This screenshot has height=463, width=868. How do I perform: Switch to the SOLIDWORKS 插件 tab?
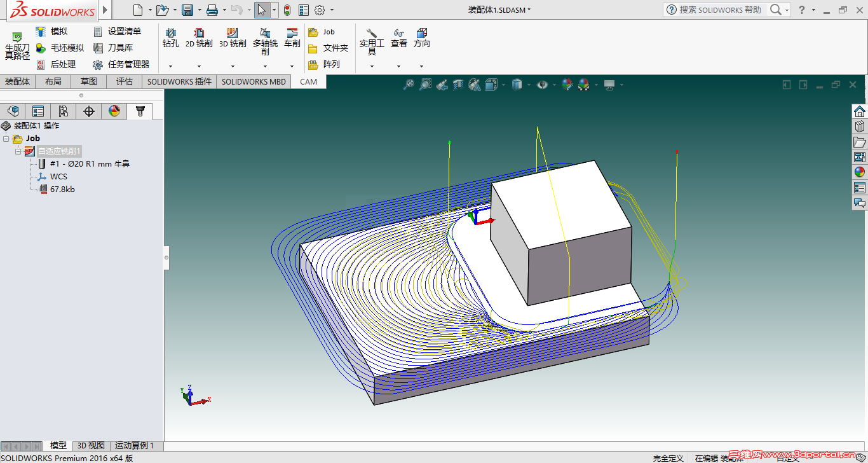coord(179,81)
